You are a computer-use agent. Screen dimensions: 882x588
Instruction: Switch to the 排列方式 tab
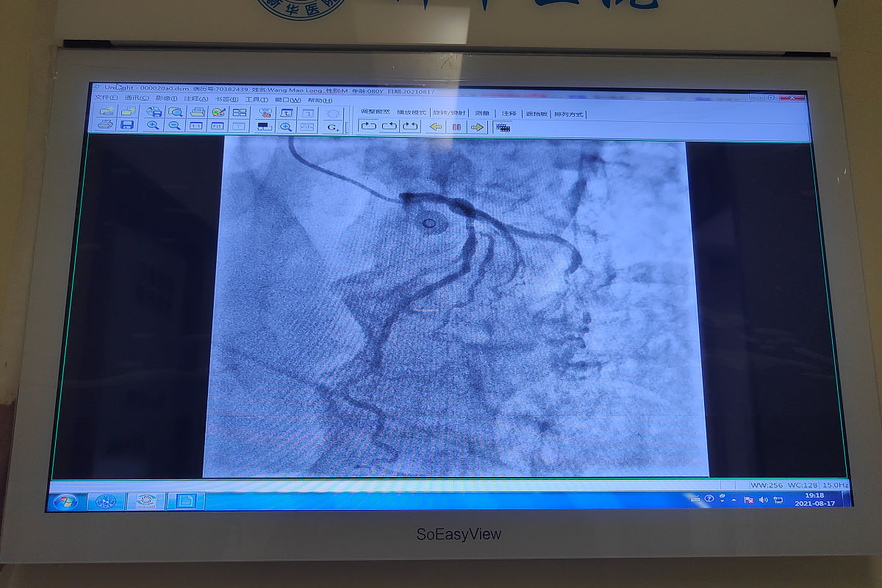(x=568, y=114)
